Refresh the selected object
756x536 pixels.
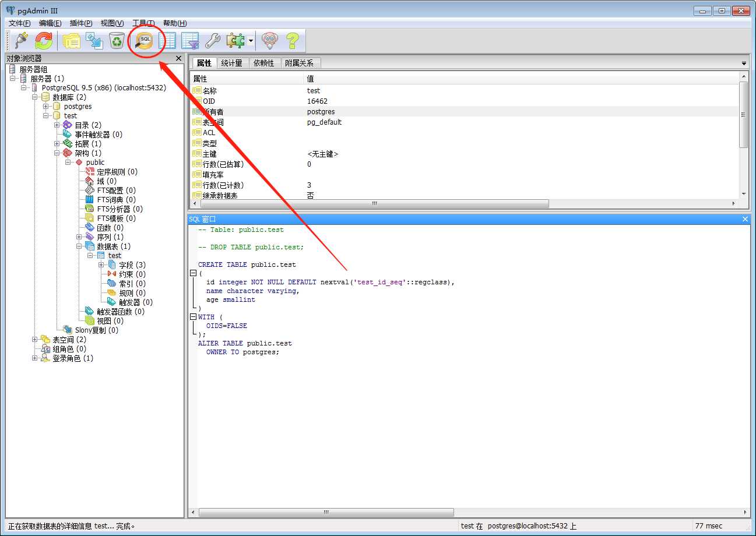tap(44, 40)
